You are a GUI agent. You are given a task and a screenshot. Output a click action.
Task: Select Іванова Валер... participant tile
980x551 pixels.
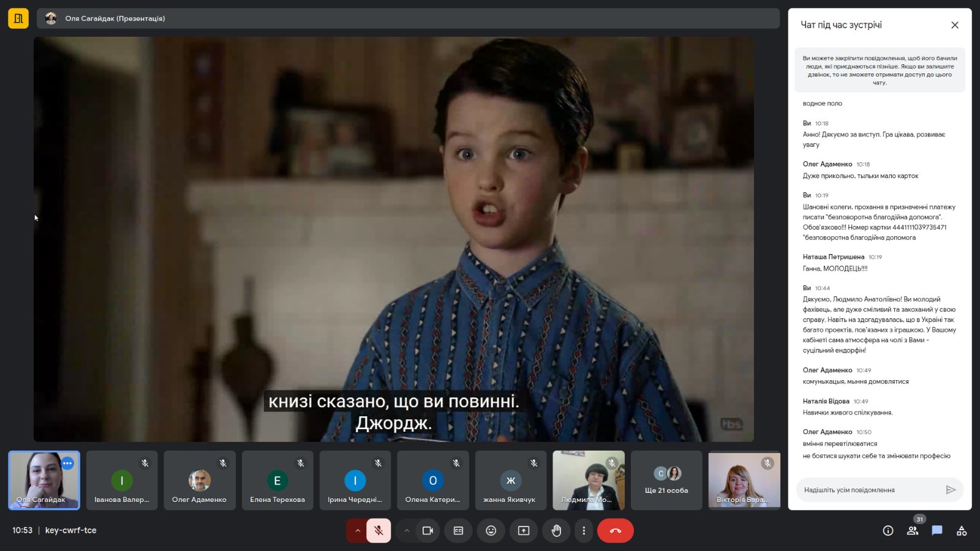pos(122,481)
